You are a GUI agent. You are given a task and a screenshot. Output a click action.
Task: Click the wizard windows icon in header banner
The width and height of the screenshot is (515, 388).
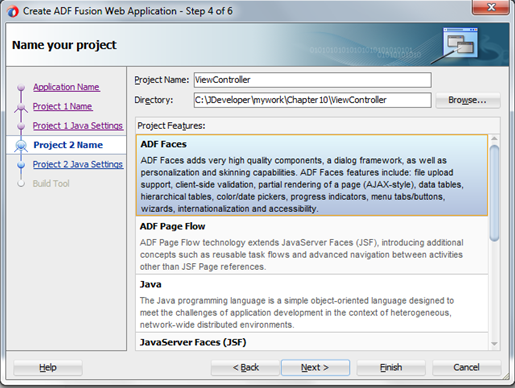(x=460, y=43)
